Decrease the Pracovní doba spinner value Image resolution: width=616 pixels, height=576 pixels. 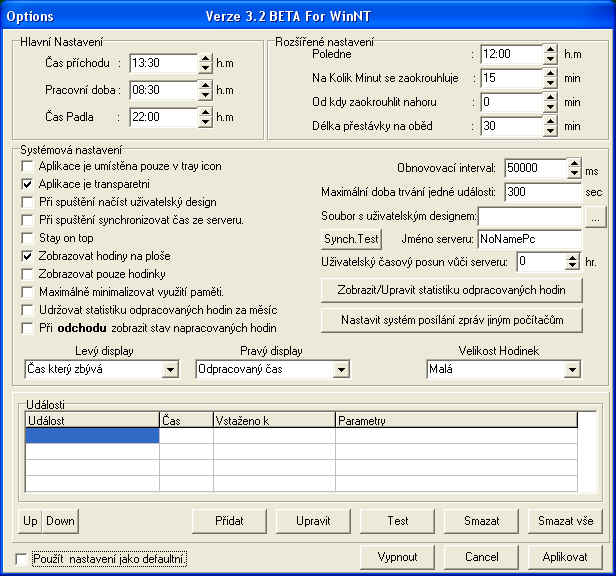205,95
